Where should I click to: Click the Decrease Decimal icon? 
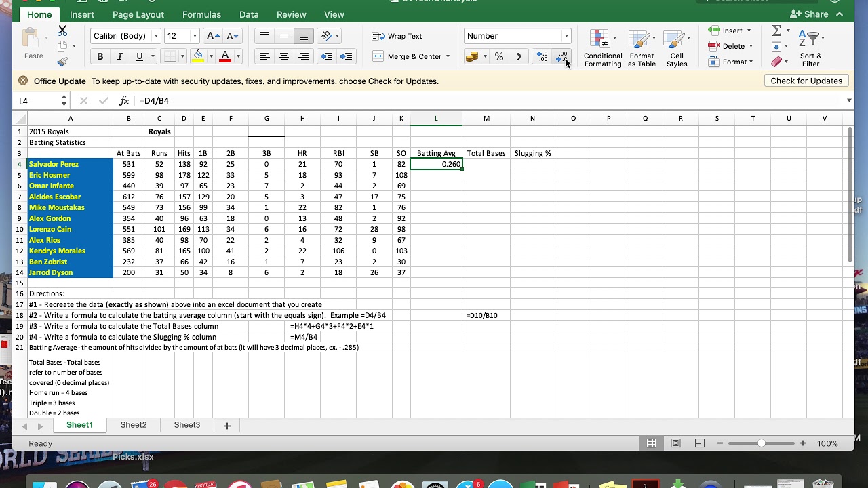[x=562, y=57]
